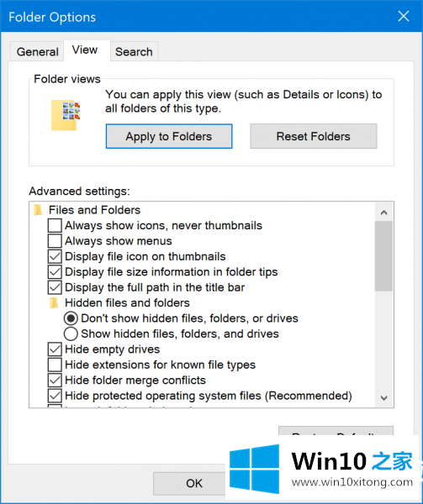Uncheck Display file icon on thumbnails
423x504 pixels.
(x=55, y=256)
